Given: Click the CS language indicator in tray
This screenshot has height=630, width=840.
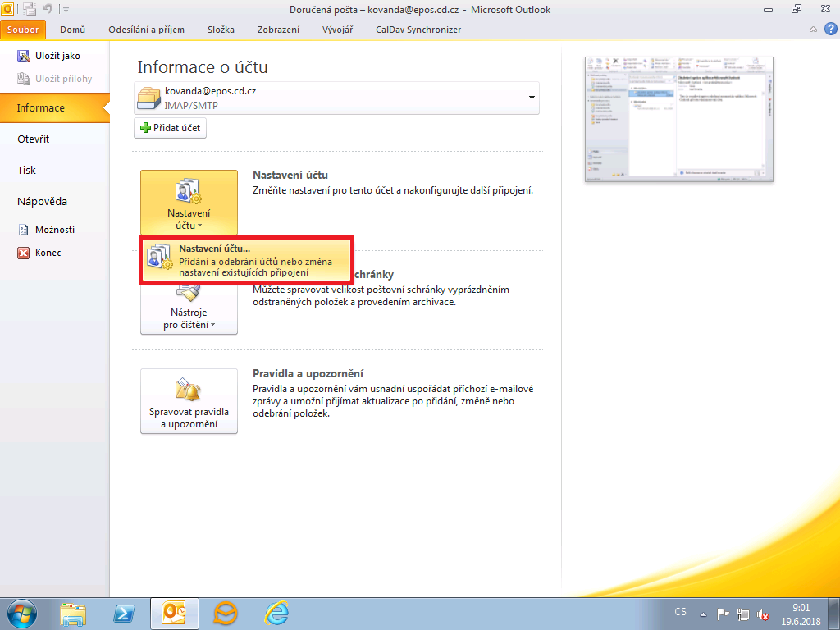Looking at the screenshot, I should click(680, 612).
